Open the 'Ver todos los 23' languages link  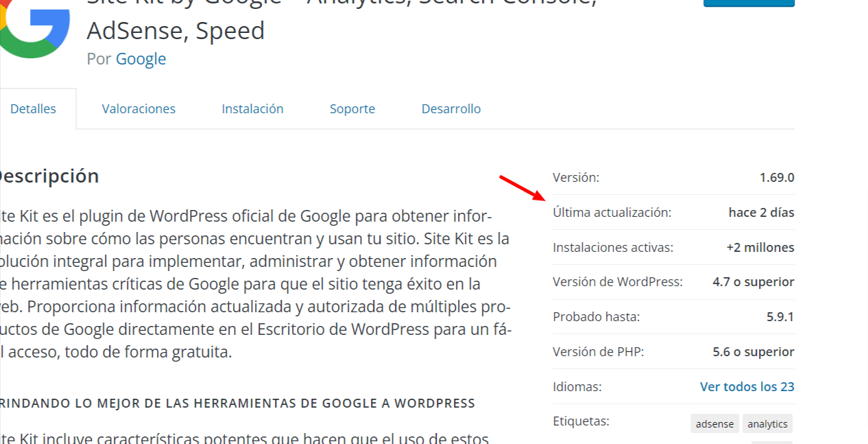click(x=747, y=386)
